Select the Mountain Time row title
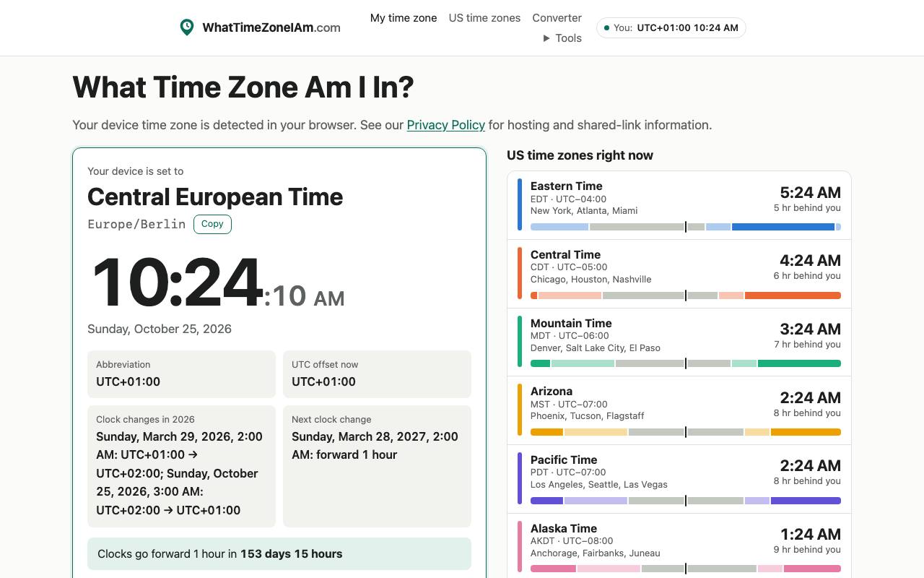Image resolution: width=924 pixels, height=578 pixels. point(571,323)
